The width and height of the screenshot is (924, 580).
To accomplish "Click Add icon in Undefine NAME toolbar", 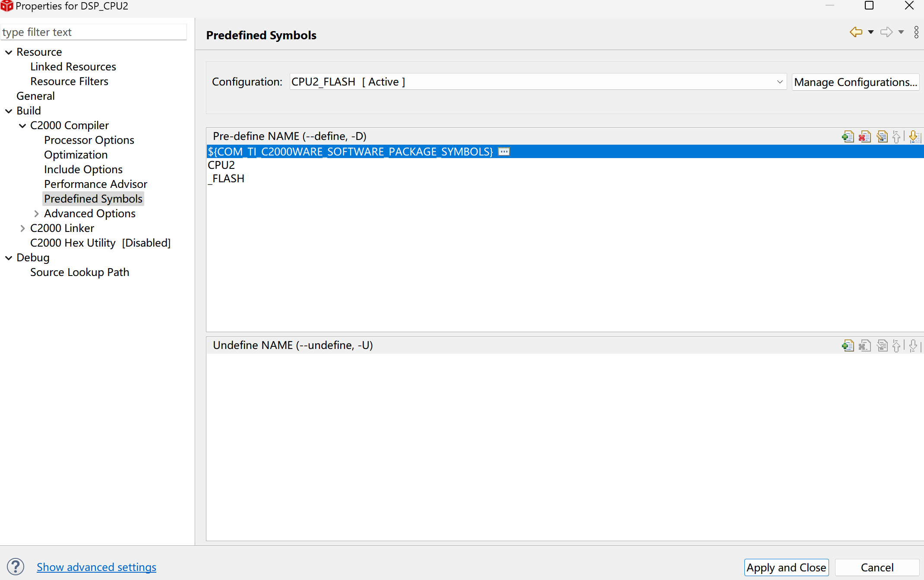I will click(x=848, y=346).
